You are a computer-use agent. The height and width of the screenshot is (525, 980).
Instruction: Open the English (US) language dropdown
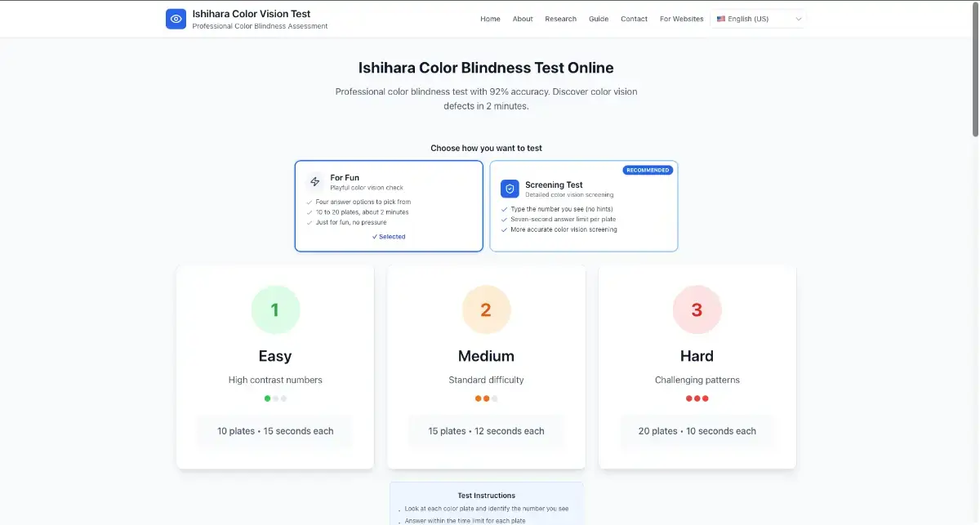pyautogui.click(x=758, y=19)
